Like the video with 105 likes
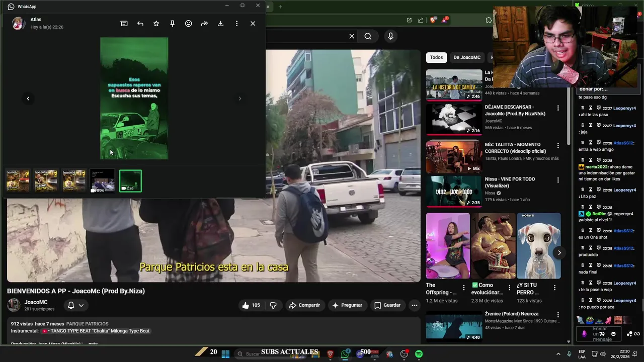This screenshot has height=362, width=644. tap(251, 305)
